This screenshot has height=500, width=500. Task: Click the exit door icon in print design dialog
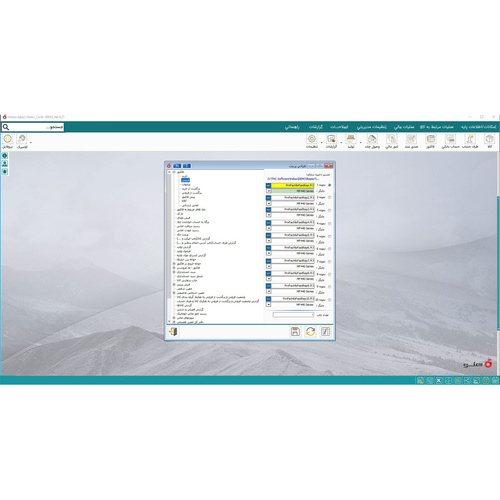click(x=173, y=332)
